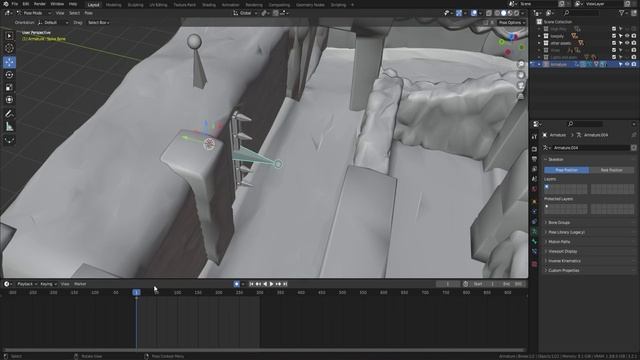The width and height of the screenshot is (640, 360).
Task: Open the Bone properties tab icon
Action: pos(534,242)
